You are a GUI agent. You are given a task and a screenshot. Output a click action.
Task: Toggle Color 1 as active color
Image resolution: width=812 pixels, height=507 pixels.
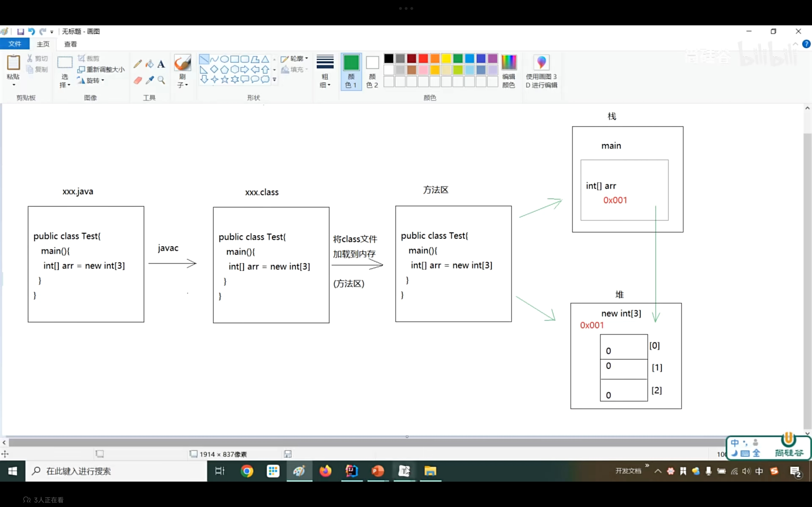click(351, 72)
